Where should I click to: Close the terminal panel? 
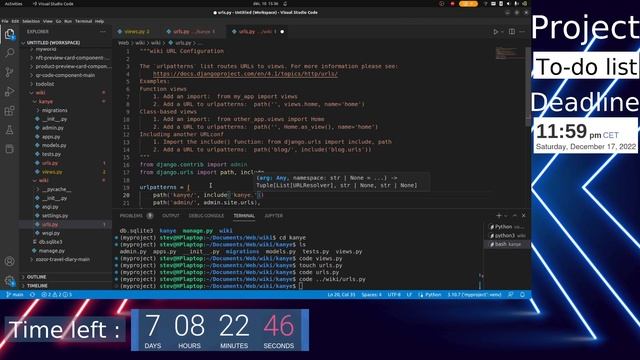(524, 216)
